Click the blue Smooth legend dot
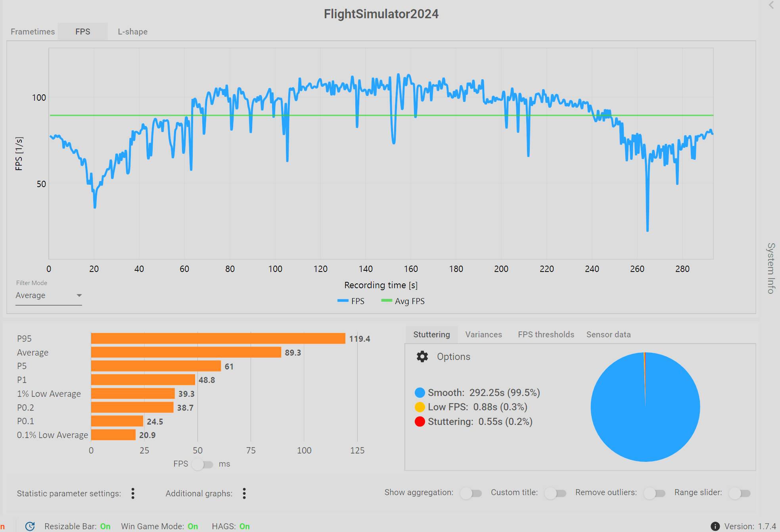This screenshot has width=780, height=532. tap(420, 393)
